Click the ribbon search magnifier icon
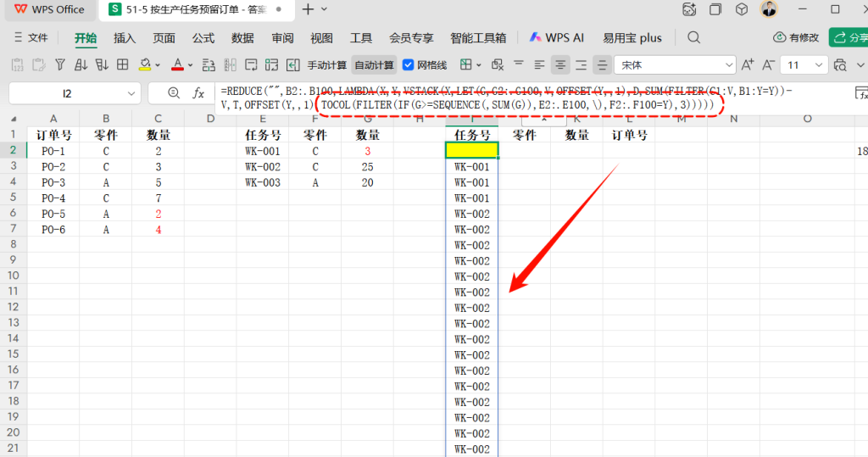Image resolution: width=868 pixels, height=457 pixels. [x=693, y=37]
